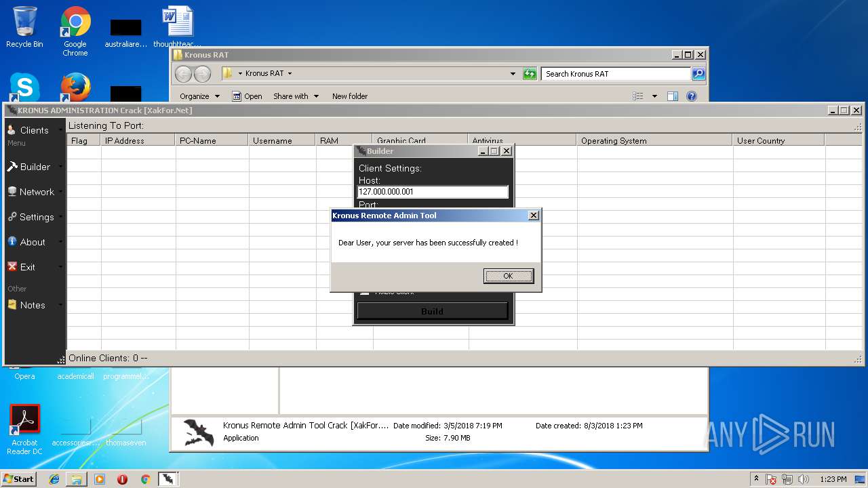Click New folder in Explorer toolbar

point(350,96)
